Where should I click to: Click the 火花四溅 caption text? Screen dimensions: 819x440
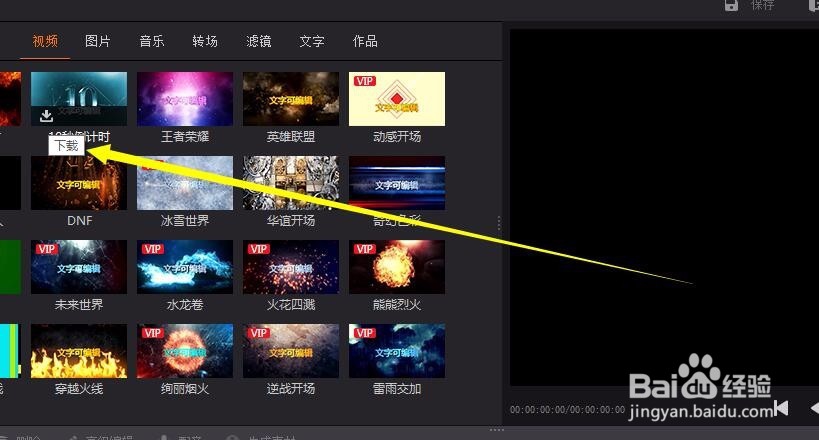(x=291, y=305)
